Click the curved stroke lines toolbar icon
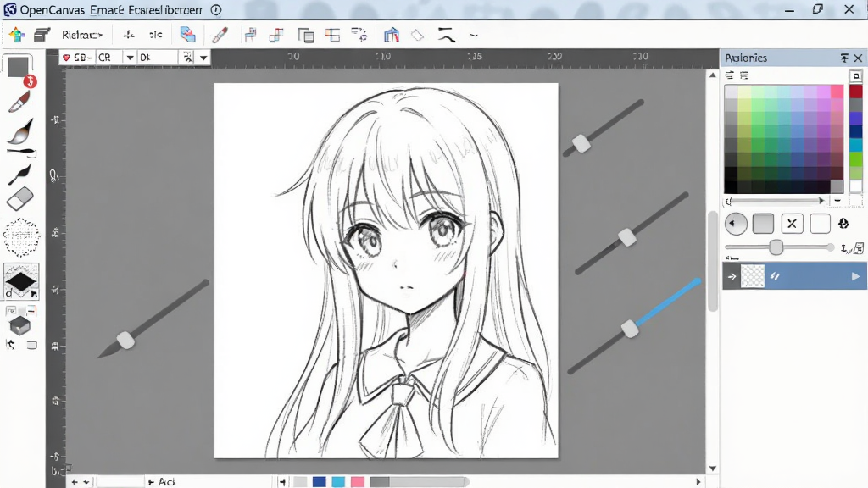This screenshot has width=868, height=488. click(446, 35)
